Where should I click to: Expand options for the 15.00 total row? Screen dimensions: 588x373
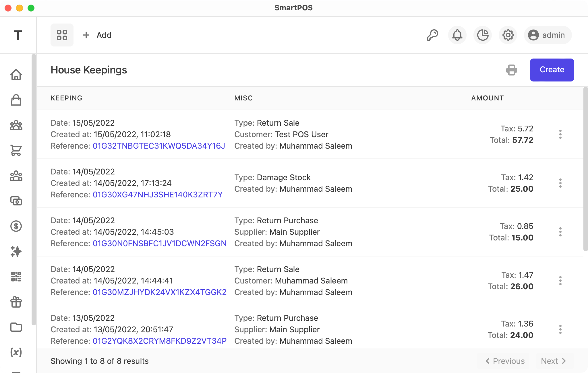click(560, 232)
